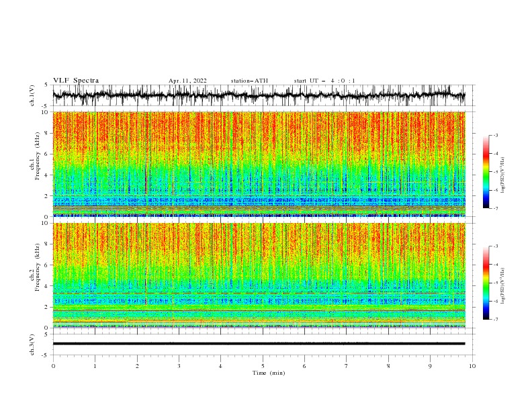Click time axis tick '5'
This screenshot has height=411, width=532.
tap(263, 366)
